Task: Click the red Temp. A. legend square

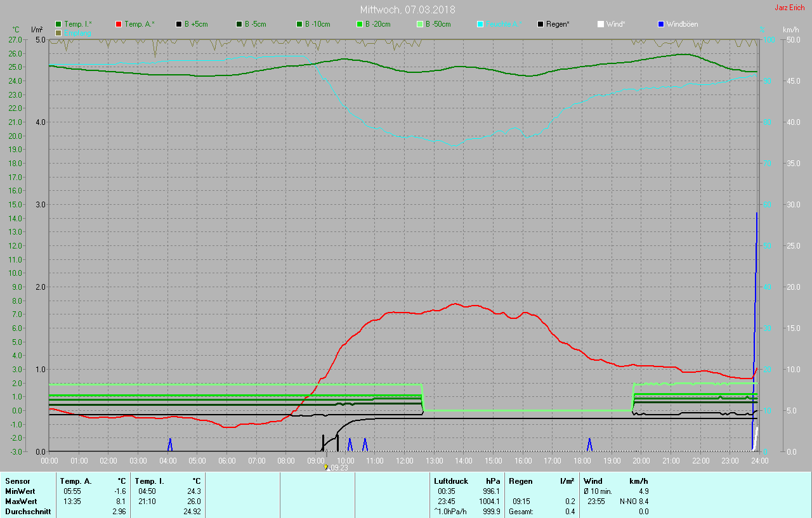Action: click(x=119, y=24)
